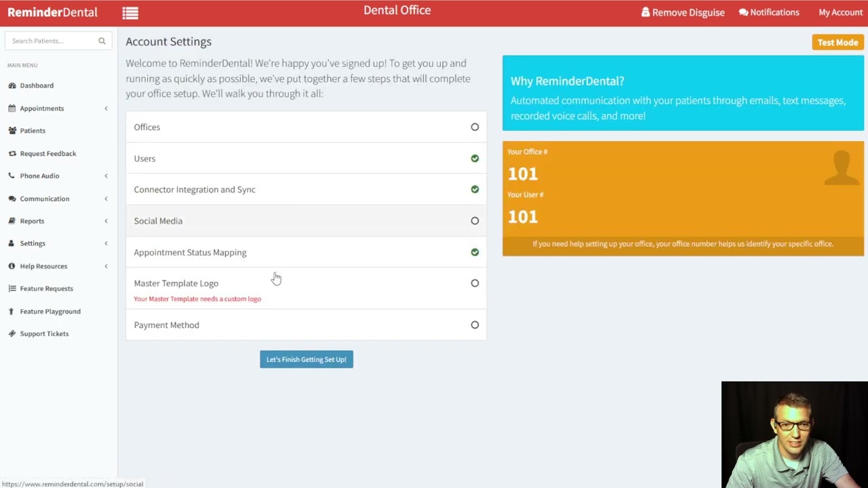This screenshot has height=488, width=868.
Task: Select Feature Requests in main menu
Action: pos(58,289)
